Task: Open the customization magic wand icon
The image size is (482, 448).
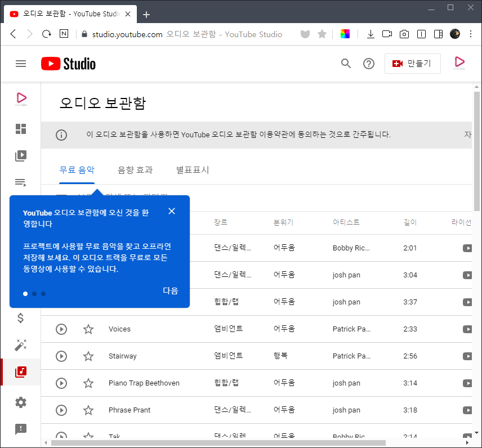Action: pos(21,345)
